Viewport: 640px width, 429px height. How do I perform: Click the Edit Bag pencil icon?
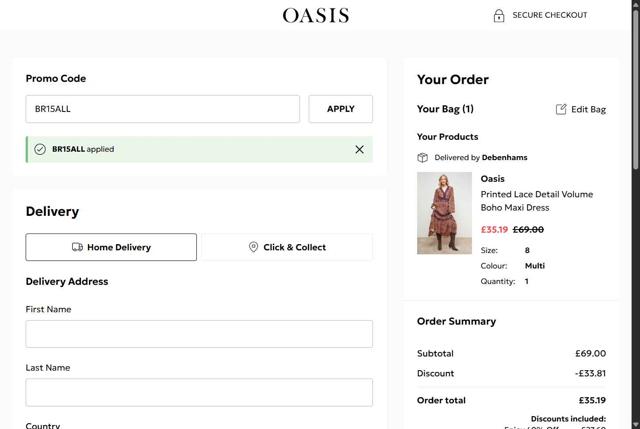(561, 109)
